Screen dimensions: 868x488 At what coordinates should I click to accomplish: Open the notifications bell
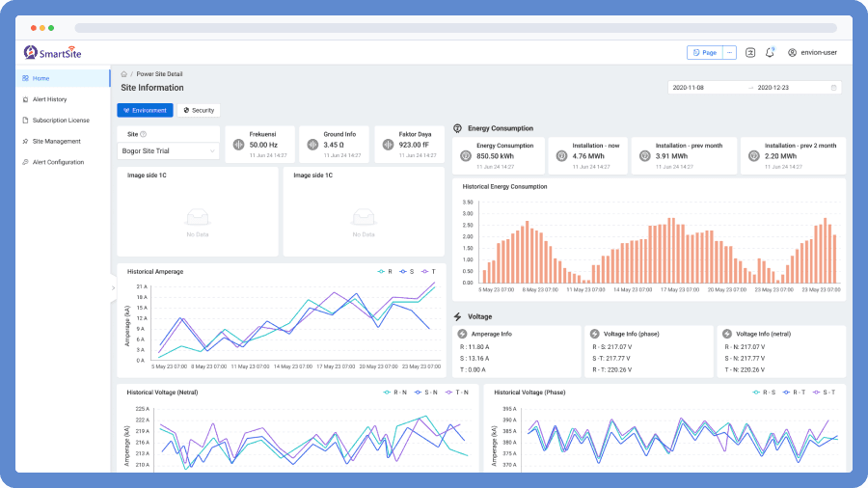[x=770, y=53]
